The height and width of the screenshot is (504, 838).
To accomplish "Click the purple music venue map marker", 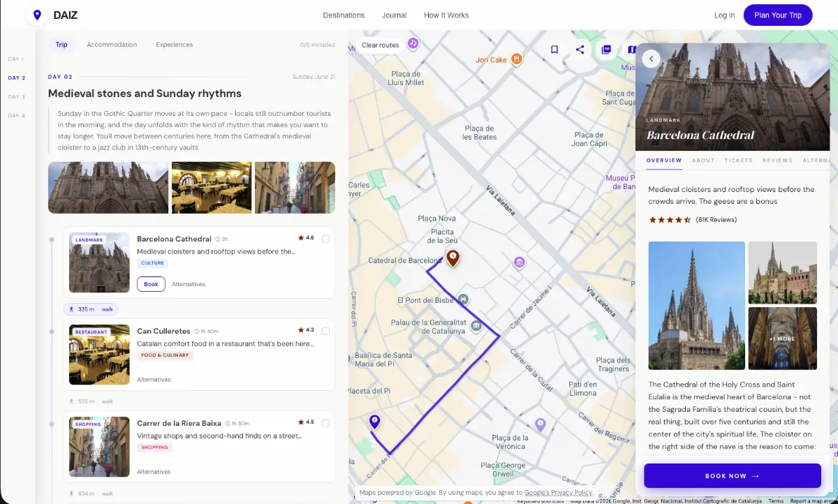I will click(413, 43).
